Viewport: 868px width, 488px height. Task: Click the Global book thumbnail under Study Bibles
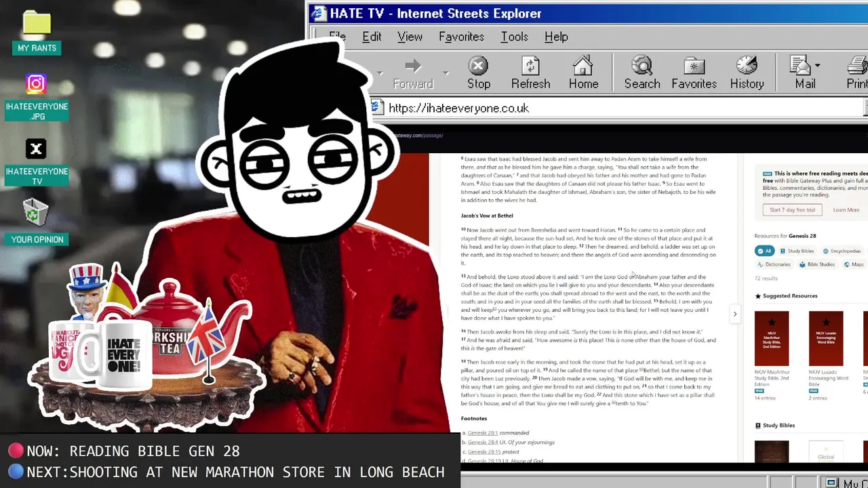click(826, 451)
